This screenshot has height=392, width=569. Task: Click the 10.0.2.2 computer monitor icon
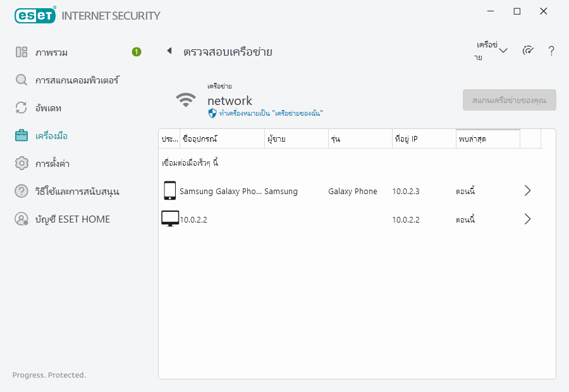169,219
